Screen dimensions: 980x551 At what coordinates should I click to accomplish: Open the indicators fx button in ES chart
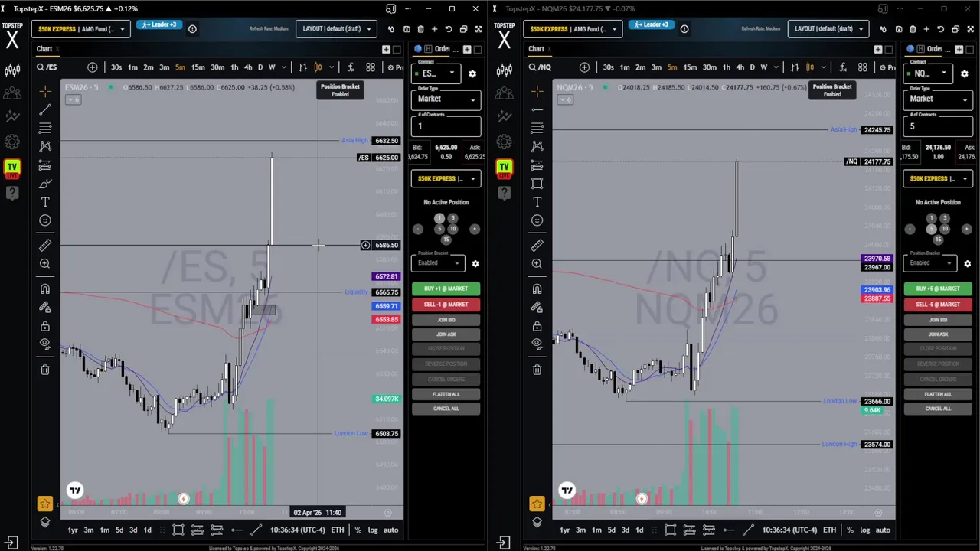click(x=351, y=67)
